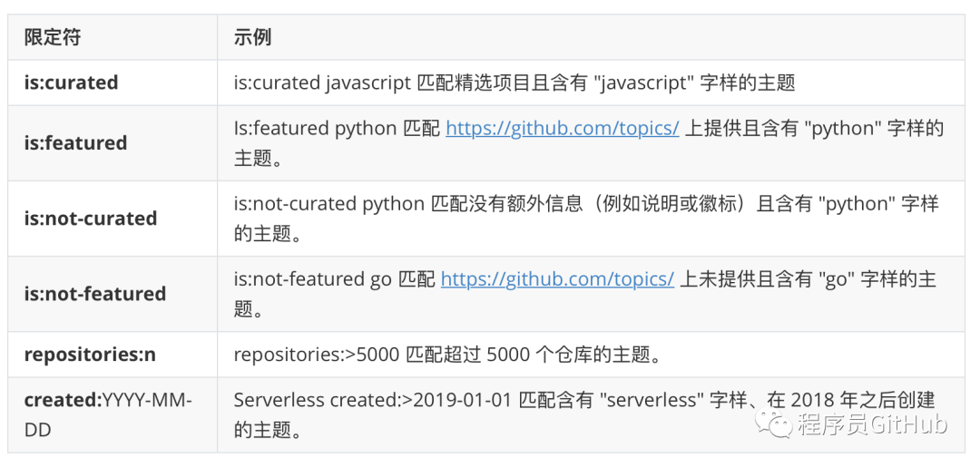Select the is:featured qualifier cell
Viewport: 980px width, 467px height.
75,143
